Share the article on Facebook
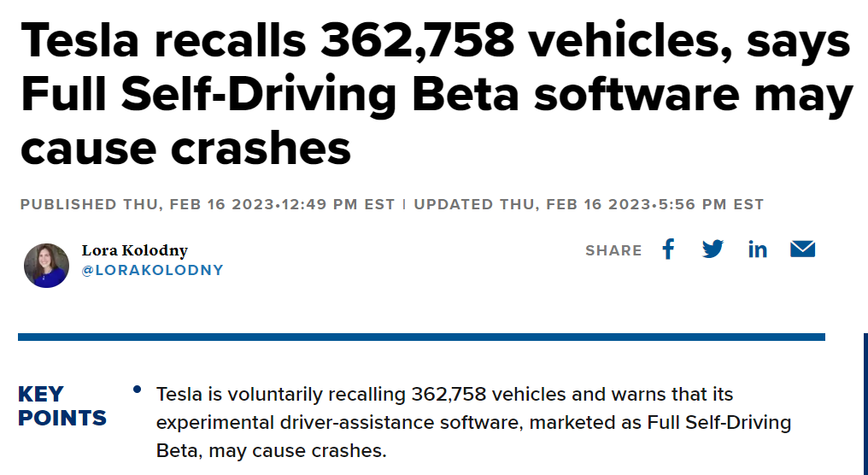The image size is (868, 475). coord(668,249)
